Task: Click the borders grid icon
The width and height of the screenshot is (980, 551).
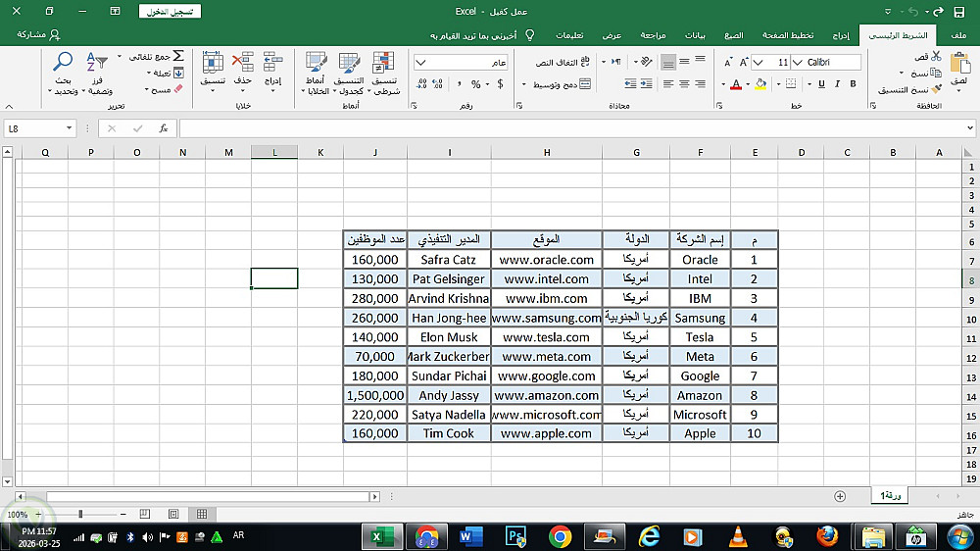Action: pyautogui.click(x=791, y=83)
